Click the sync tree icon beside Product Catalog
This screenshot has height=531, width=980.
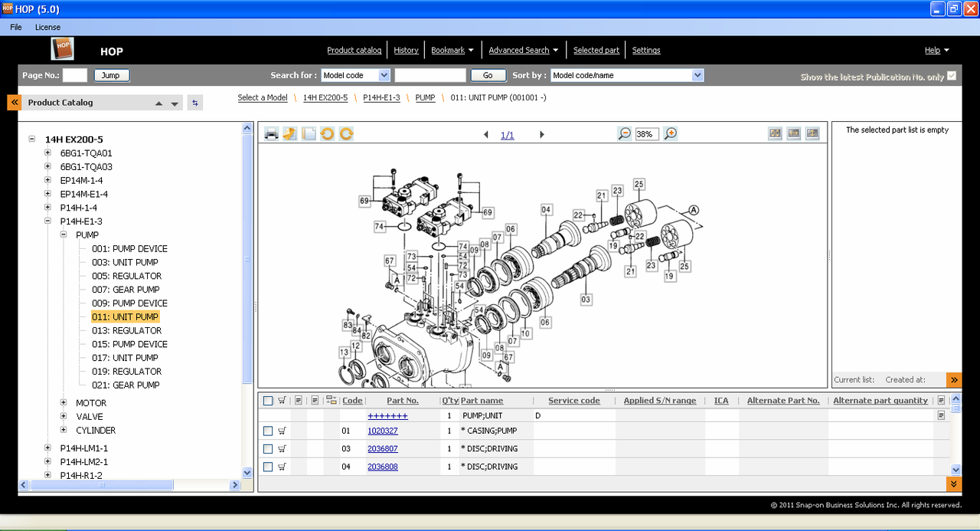point(194,103)
